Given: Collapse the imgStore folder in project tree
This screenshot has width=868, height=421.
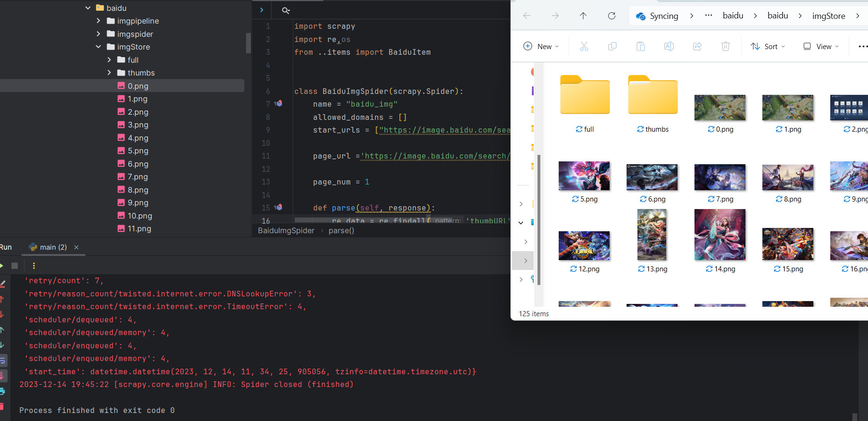Looking at the screenshot, I should click(98, 47).
